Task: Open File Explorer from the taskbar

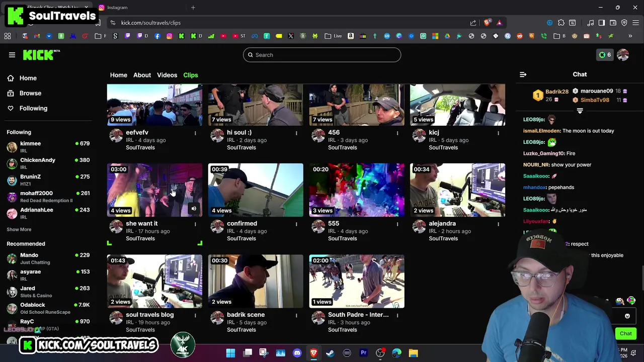Action: (x=413, y=353)
